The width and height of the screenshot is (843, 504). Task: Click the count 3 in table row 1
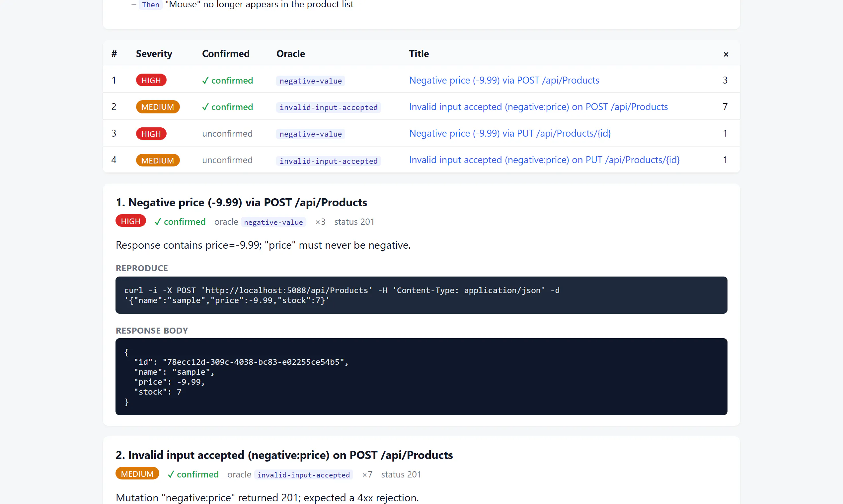pyautogui.click(x=725, y=80)
